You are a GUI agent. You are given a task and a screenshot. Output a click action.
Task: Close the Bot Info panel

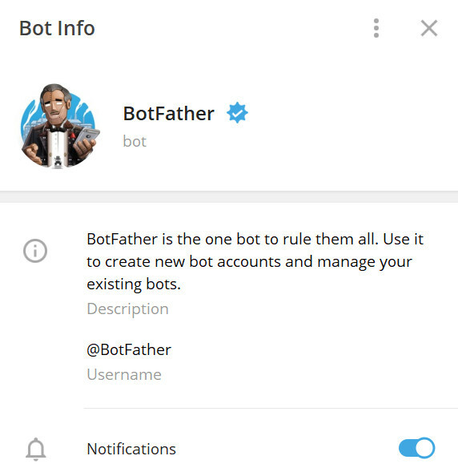(429, 28)
